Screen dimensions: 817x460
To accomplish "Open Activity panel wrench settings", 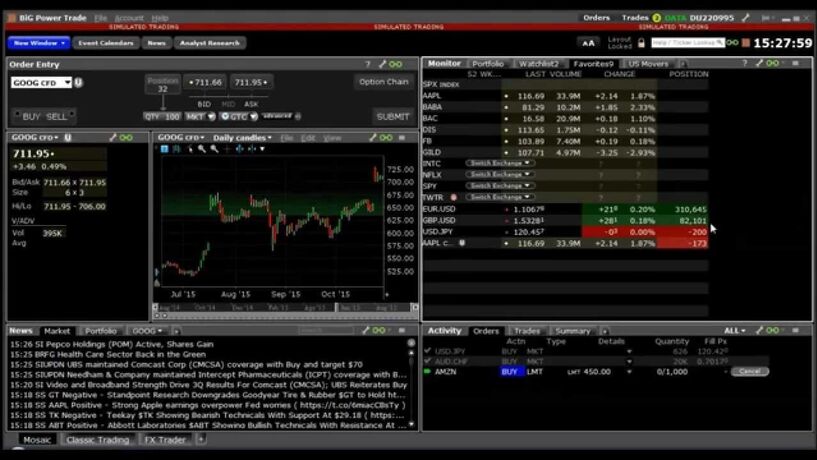I will (x=759, y=330).
